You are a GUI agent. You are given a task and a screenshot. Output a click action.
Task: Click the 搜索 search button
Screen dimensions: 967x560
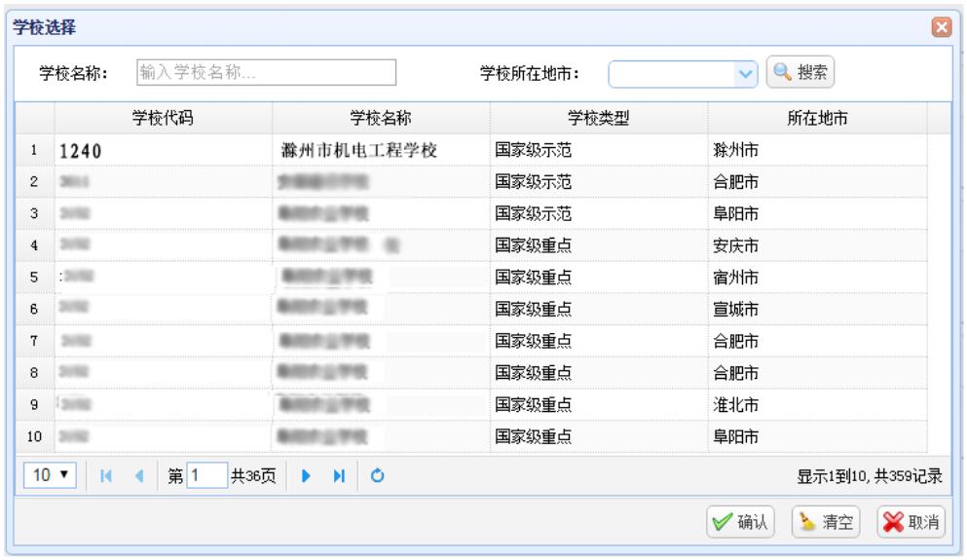801,71
